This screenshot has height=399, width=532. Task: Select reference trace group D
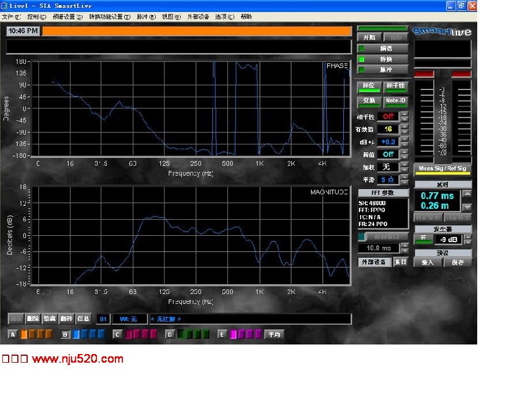(170, 334)
